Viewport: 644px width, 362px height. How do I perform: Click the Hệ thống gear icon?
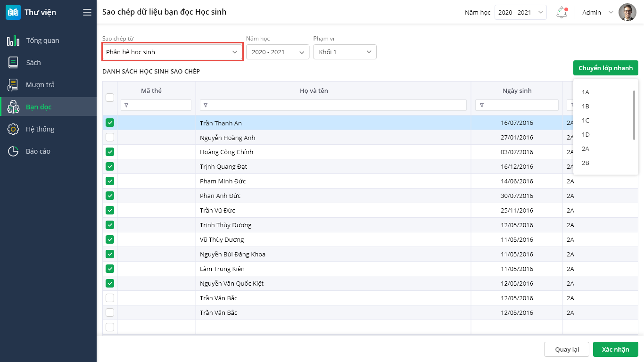click(13, 129)
